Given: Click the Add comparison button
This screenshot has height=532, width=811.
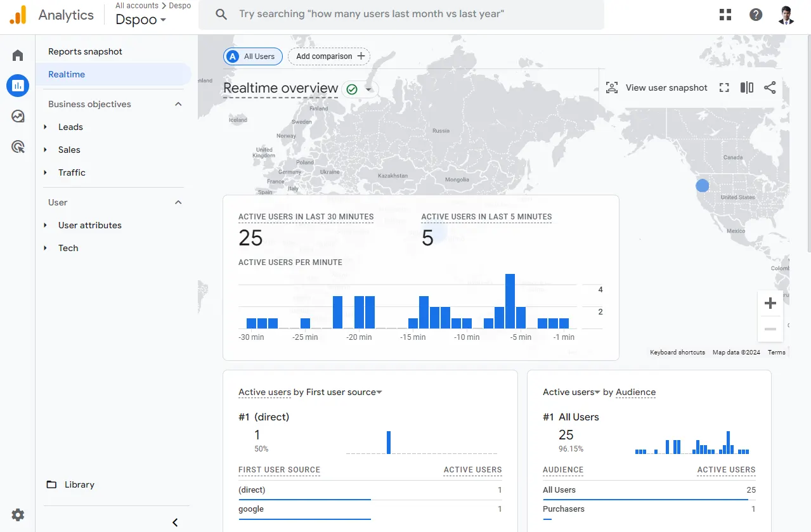Looking at the screenshot, I should [x=329, y=56].
